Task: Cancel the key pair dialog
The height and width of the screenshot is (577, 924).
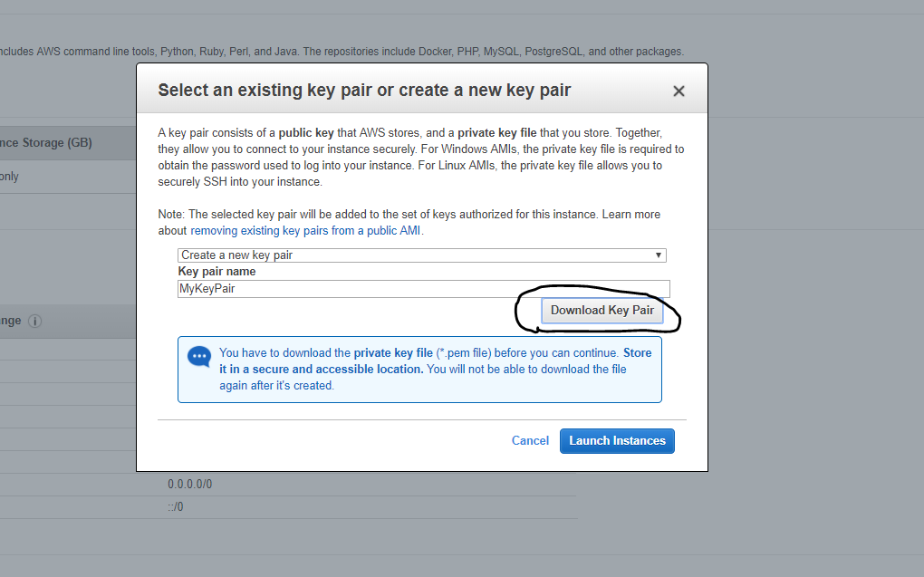Action: click(x=530, y=441)
